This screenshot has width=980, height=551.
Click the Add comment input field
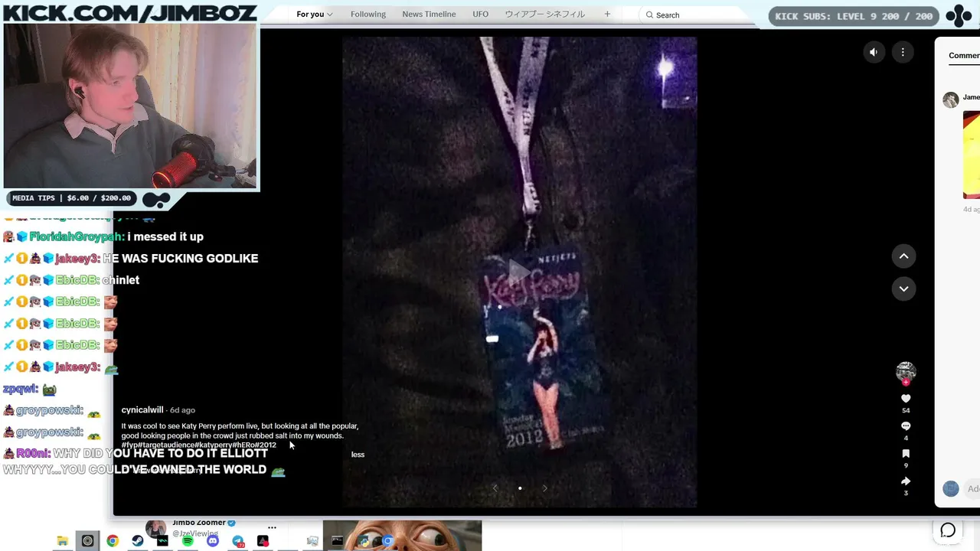click(972, 489)
